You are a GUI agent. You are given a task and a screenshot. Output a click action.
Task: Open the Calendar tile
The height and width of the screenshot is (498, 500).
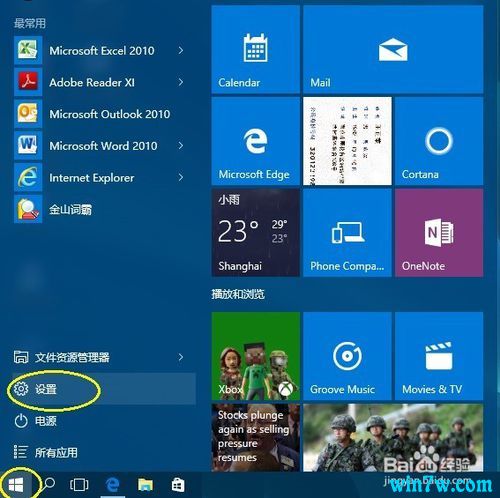(256, 49)
